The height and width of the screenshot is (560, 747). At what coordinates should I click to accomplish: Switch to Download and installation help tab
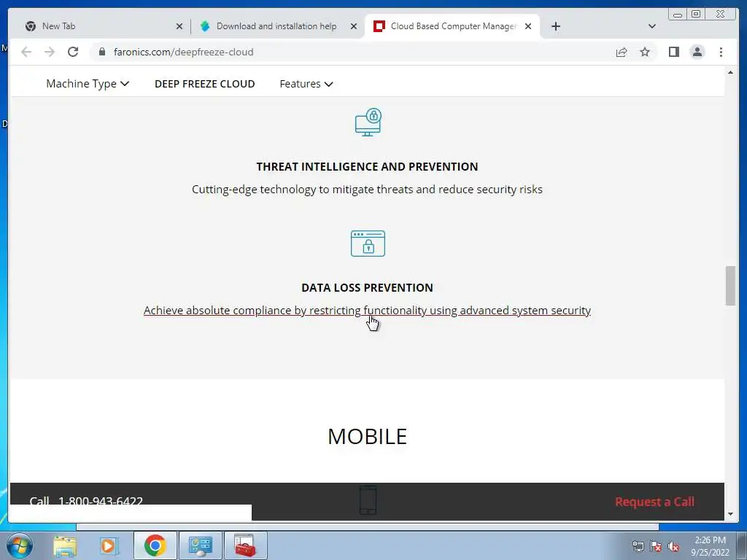[278, 26]
